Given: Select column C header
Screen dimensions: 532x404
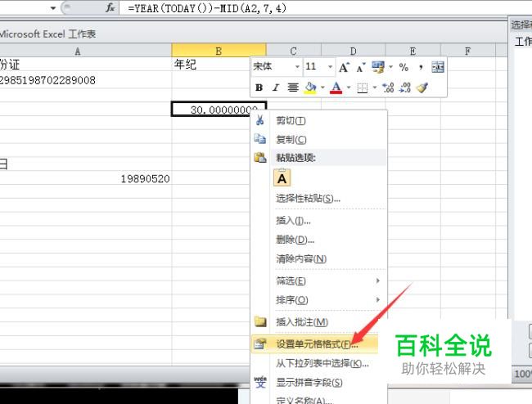Looking at the screenshot, I should (294, 51).
